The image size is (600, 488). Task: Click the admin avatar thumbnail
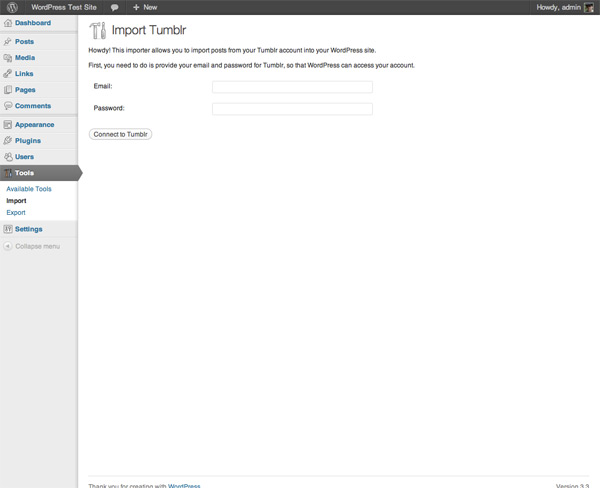[x=589, y=7]
